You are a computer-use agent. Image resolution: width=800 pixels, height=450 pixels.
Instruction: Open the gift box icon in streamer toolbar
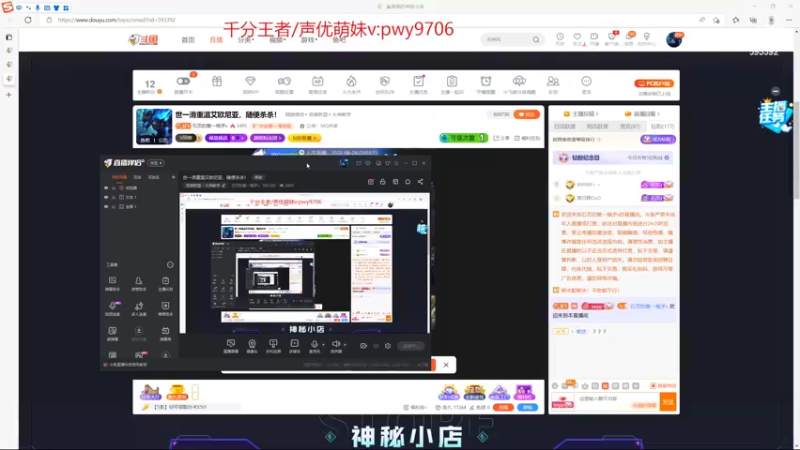(x=217, y=82)
